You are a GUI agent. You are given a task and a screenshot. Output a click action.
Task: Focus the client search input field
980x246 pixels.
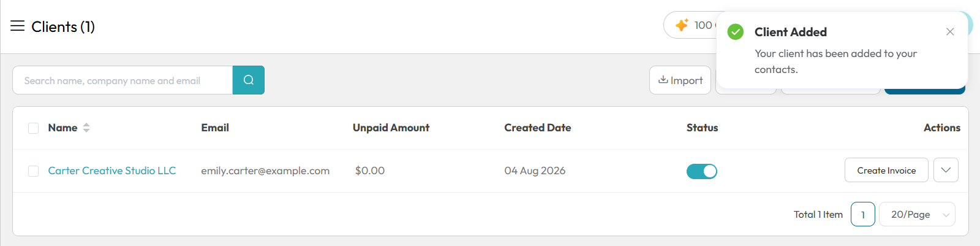pyautogui.click(x=123, y=80)
